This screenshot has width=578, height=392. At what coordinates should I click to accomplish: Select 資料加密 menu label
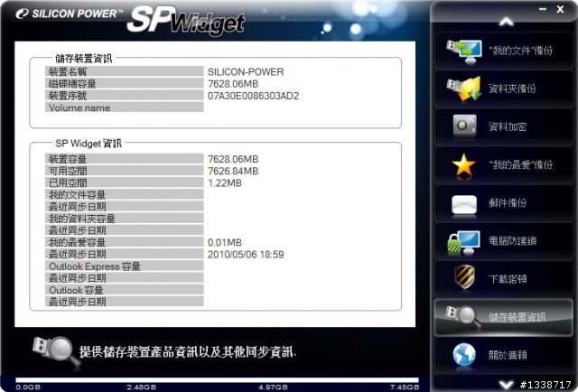pos(508,126)
